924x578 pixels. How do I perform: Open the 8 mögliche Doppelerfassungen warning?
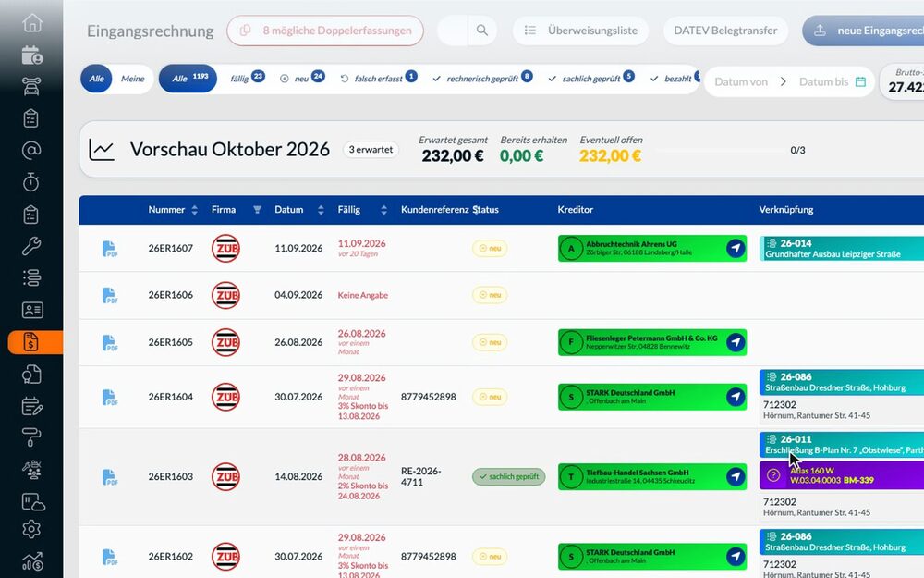pyautogui.click(x=325, y=31)
